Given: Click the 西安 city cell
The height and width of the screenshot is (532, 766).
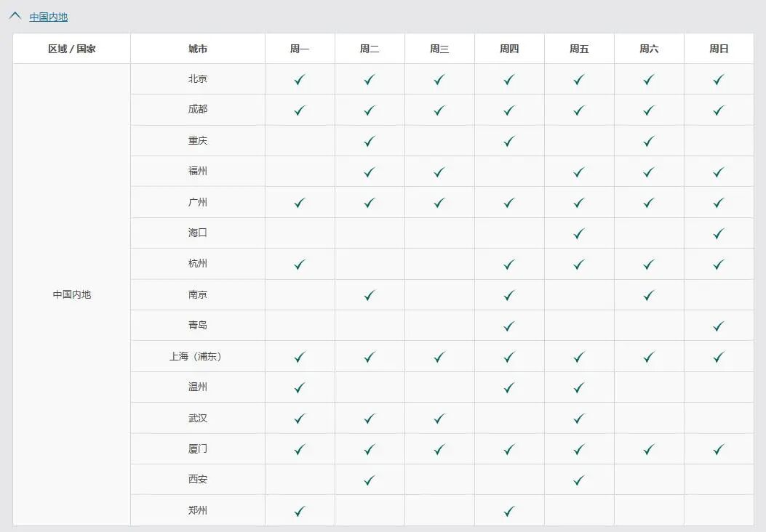Looking at the screenshot, I should point(198,480).
